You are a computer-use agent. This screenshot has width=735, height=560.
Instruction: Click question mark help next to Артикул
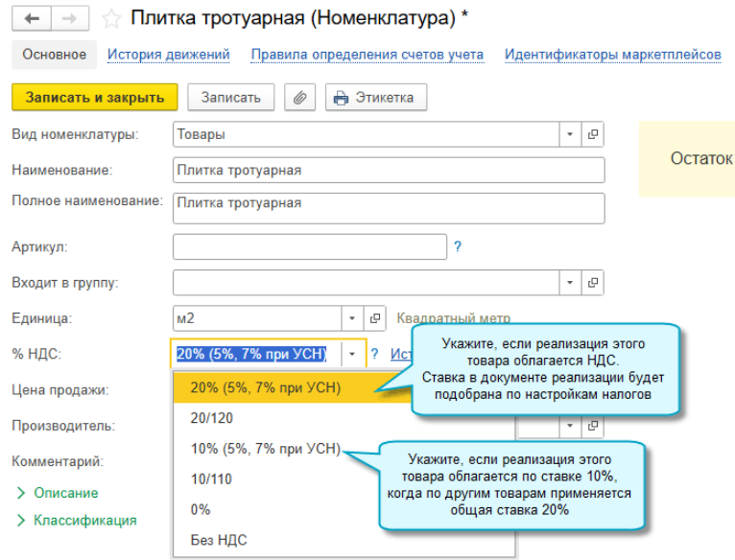458,247
